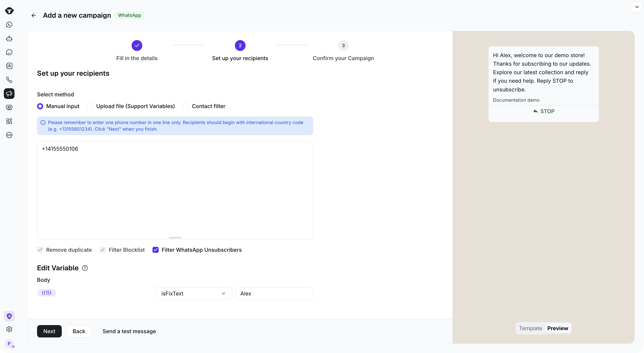The width and height of the screenshot is (644, 353).
Task: Expand the top-right chevron dropdown
Action: [637, 7]
